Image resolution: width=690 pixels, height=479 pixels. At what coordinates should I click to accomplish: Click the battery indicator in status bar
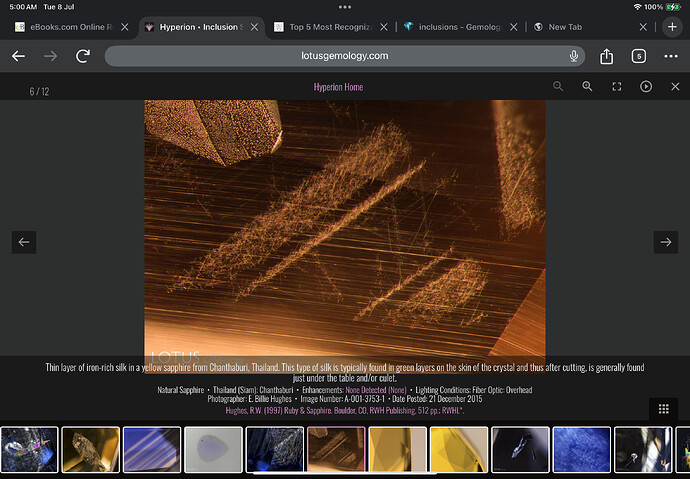(x=673, y=7)
